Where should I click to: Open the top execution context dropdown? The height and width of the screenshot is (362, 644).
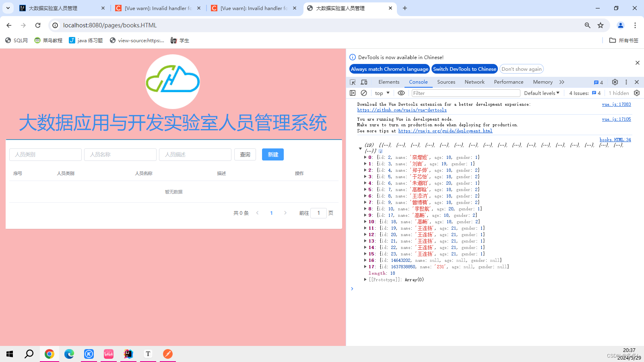coord(382,93)
